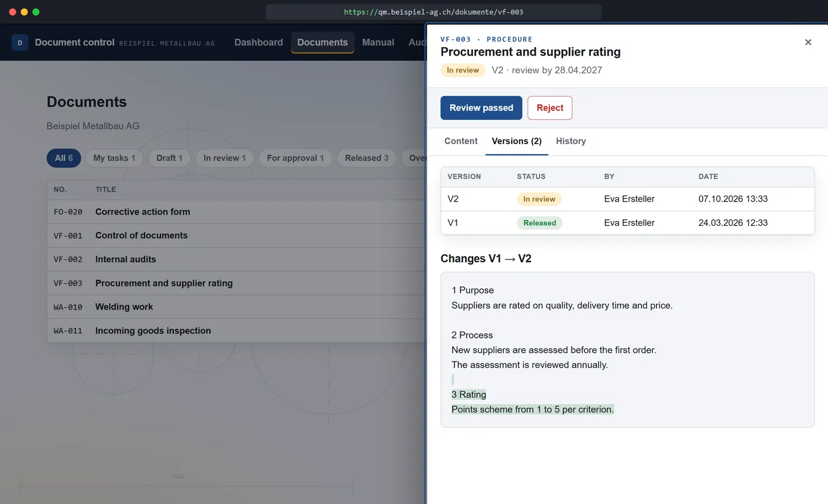
Task: Click the Points scheme from 1 to 5 line
Action: [x=533, y=409]
